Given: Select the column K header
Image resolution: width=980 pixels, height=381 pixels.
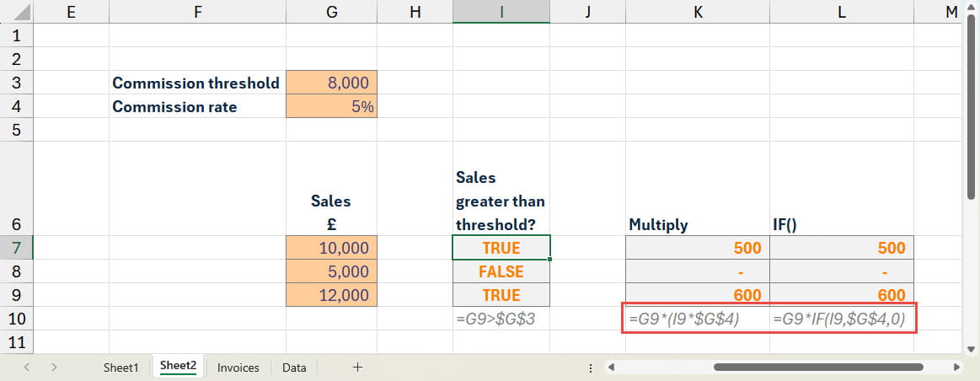Looking at the screenshot, I should (697, 12).
